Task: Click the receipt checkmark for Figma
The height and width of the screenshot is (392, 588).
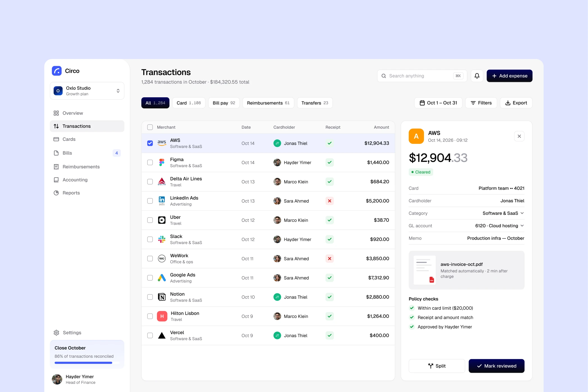Action: [x=330, y=162]
